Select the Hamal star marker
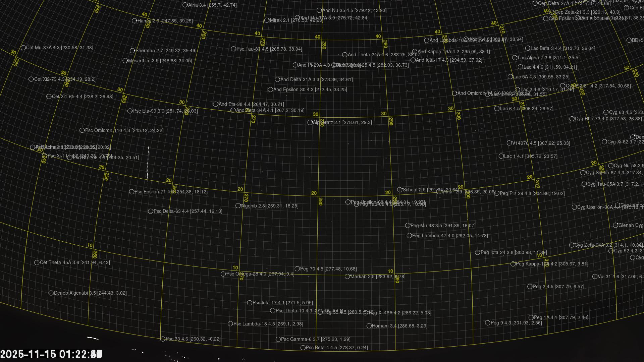Image resolution: width=644 pixels, height=362 pixels. pos(134,21)
